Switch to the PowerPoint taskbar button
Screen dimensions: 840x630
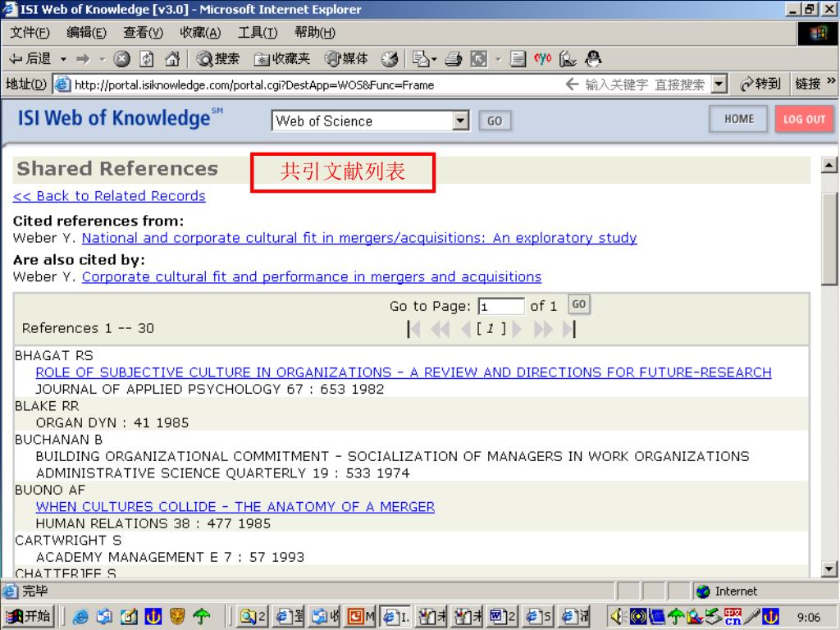(x=361, y=617)
